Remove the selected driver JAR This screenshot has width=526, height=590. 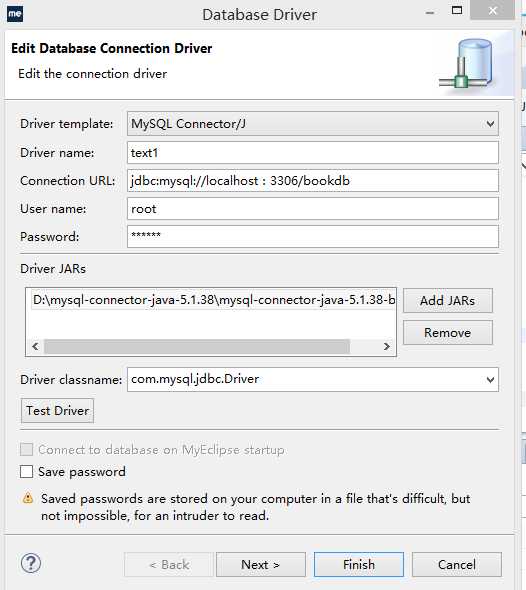pos(447,333)
